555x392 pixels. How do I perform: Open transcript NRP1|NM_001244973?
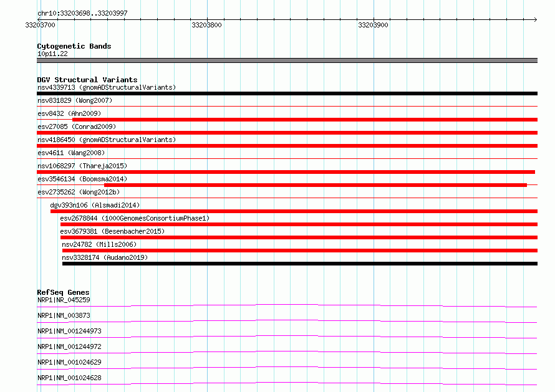point(69,331)
